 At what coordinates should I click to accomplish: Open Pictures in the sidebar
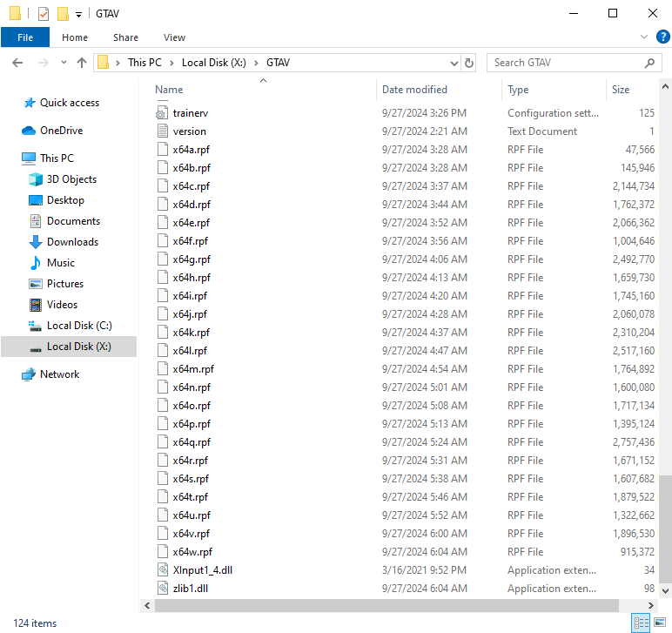(64, 284)
